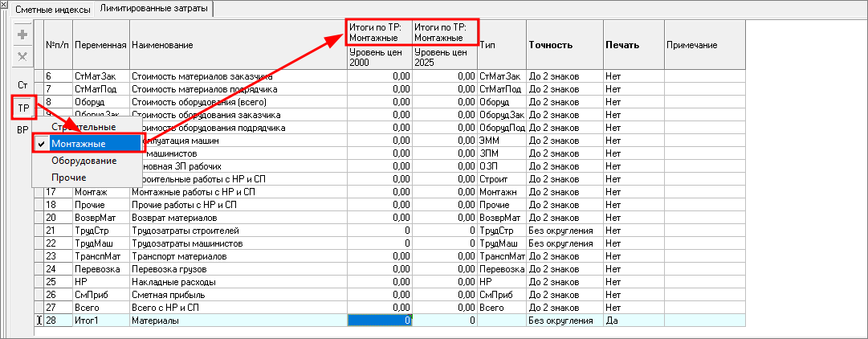The image size is (868, 339).
Task: Open the Лимитированные затраты tab
Action: [153, 10]
